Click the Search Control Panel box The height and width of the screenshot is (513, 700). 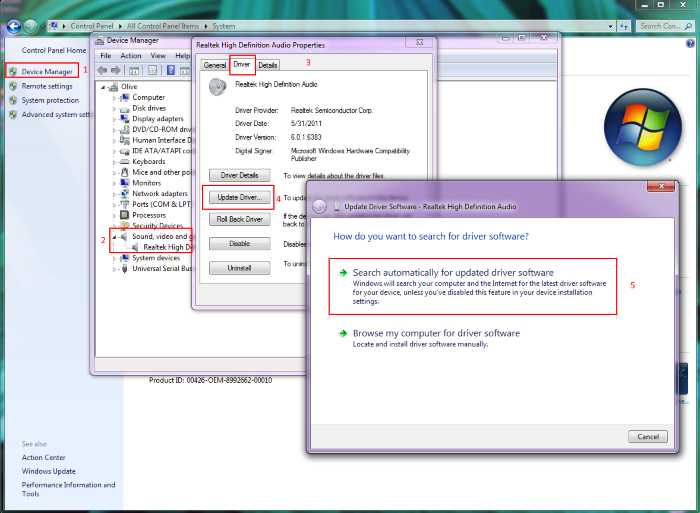(x=665, y=27)
